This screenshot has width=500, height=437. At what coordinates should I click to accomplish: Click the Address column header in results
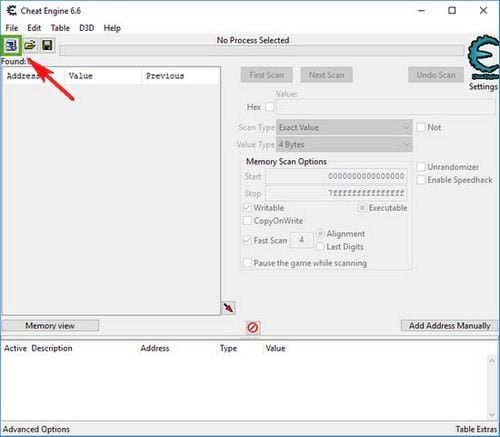33,76
